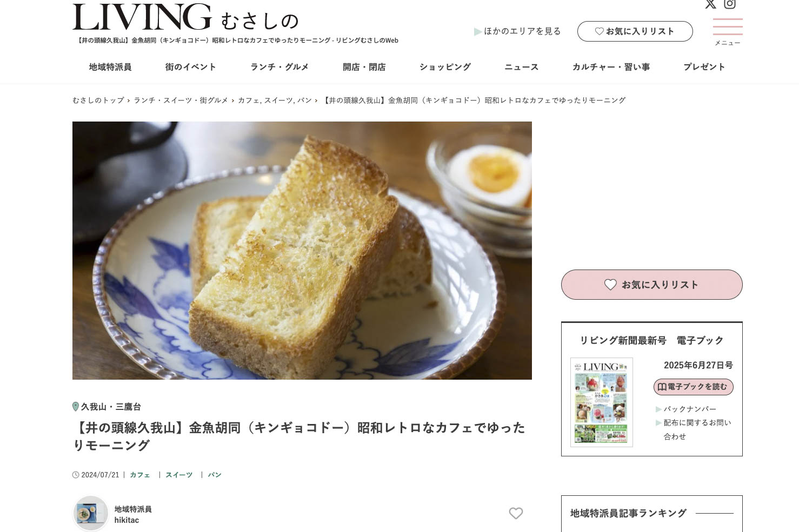
Task: Click the カフェ category tag
Action: pos(140,475)
